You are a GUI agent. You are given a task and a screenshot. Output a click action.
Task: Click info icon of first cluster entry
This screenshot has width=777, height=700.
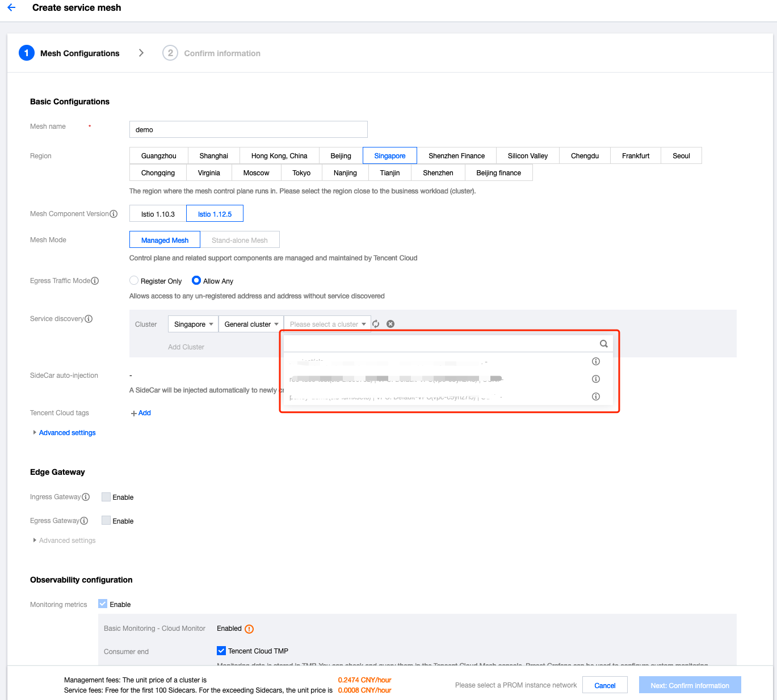tap(595, 361)
